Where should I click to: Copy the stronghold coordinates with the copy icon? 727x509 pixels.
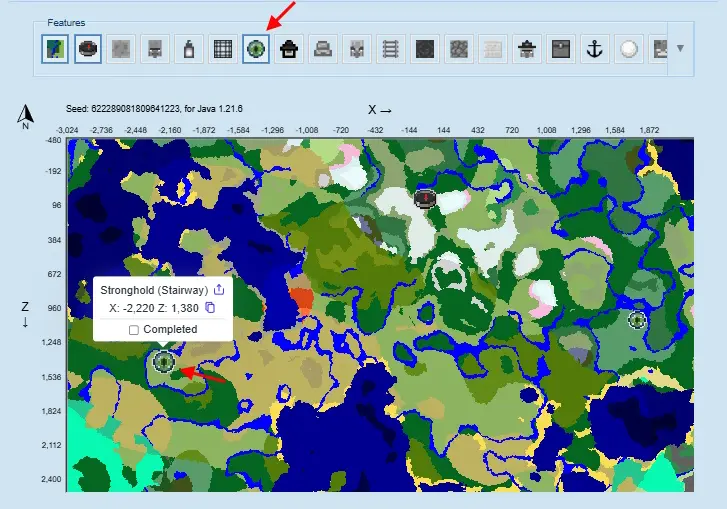pyautogui.click(x=211, y=309)
